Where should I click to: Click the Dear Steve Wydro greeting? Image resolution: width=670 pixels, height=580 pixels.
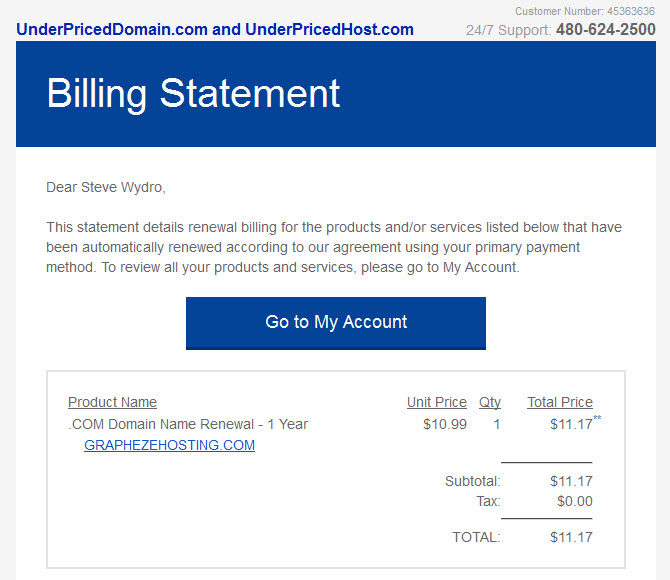point(106,187)
